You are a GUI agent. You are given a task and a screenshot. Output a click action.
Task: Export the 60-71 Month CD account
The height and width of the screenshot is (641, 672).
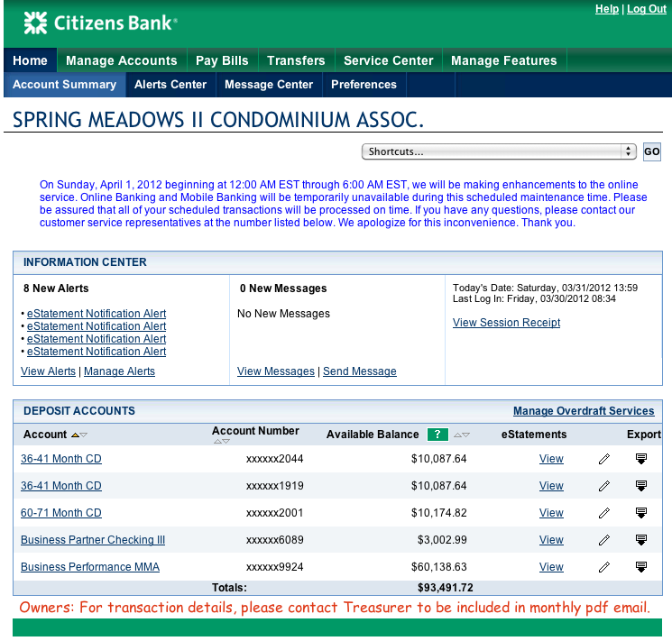(641, 513)
